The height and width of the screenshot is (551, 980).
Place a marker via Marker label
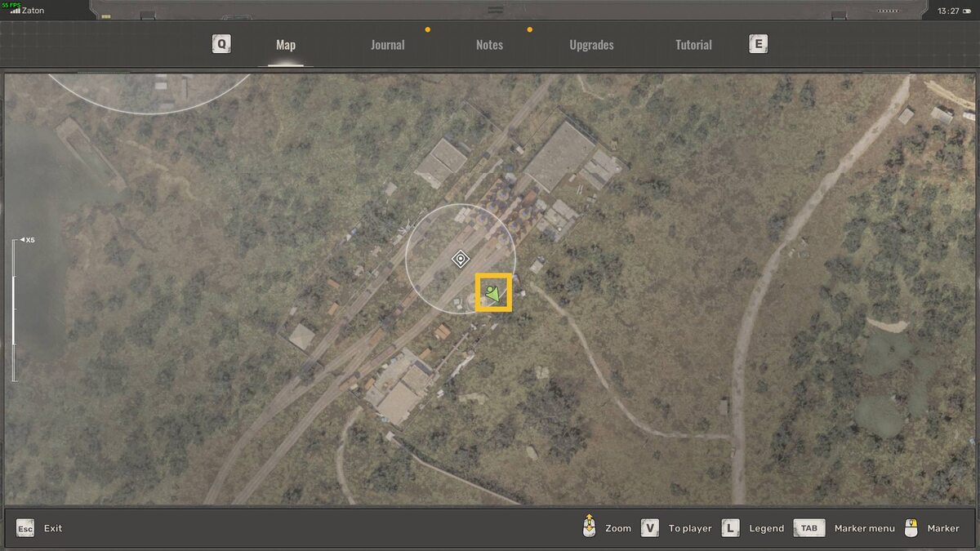point(943,528)
